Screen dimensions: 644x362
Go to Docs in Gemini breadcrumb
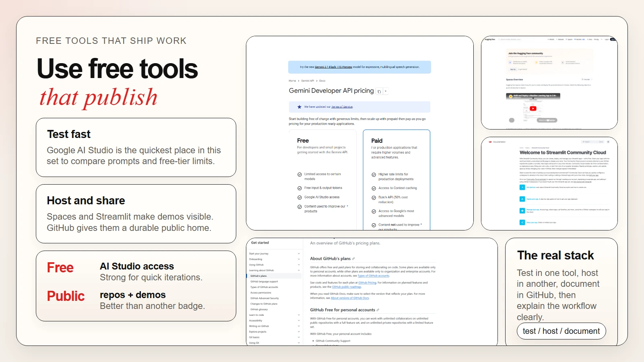click(x=322, y=81)
